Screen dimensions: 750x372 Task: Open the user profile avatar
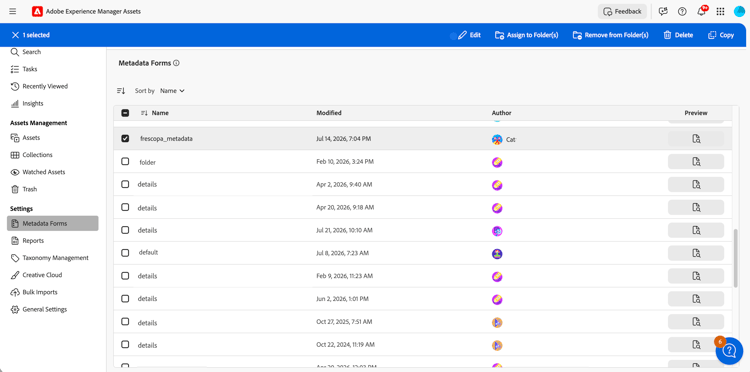click(739, 11)
